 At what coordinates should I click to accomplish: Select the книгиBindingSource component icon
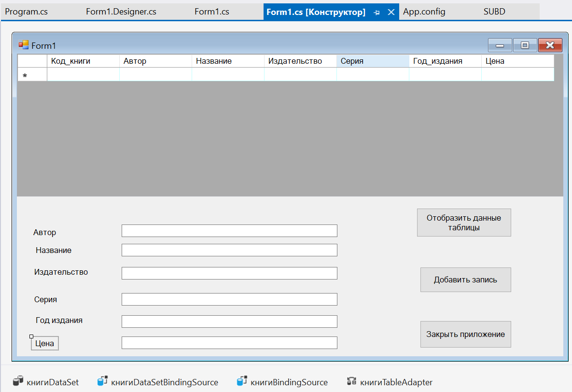click(242, 381)
